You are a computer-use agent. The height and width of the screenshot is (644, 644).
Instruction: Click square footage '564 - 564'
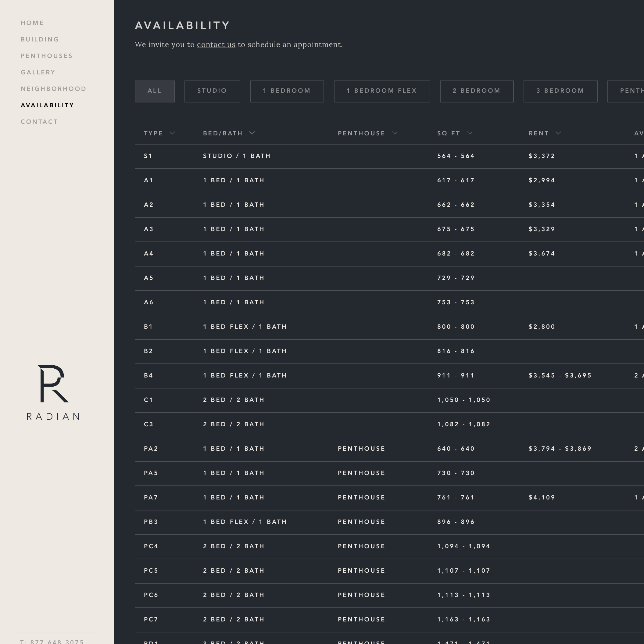coord(456,156)
